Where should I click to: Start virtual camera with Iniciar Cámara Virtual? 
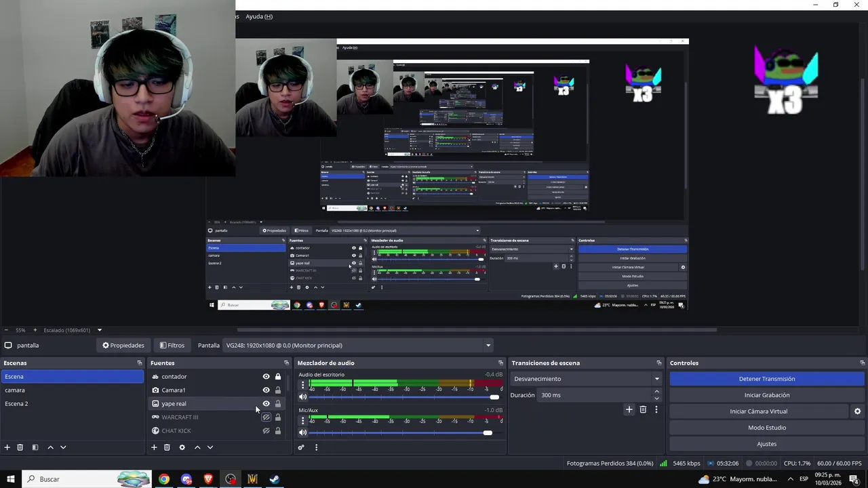click(x=758, y=411)
